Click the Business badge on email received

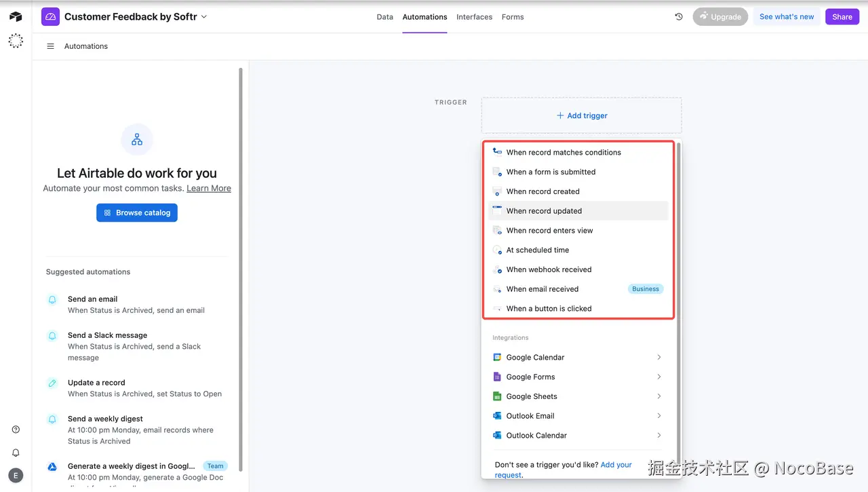(x=646, y=289)
